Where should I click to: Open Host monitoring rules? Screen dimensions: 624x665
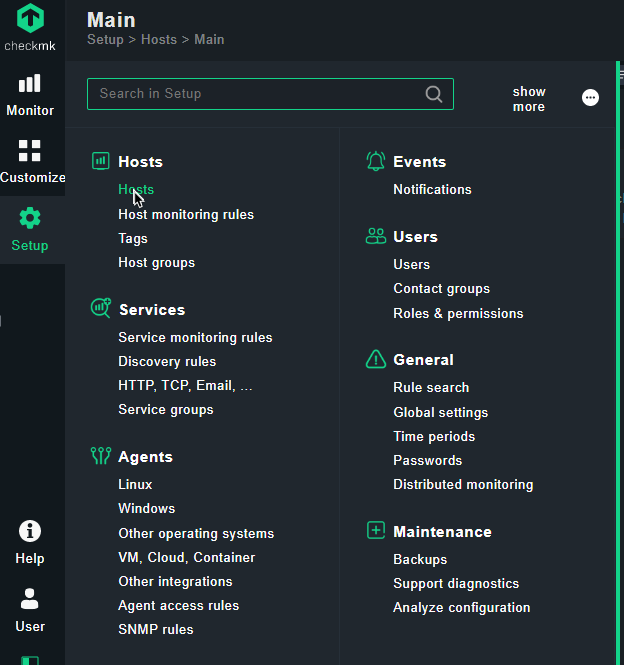click(x=186, y=215)
